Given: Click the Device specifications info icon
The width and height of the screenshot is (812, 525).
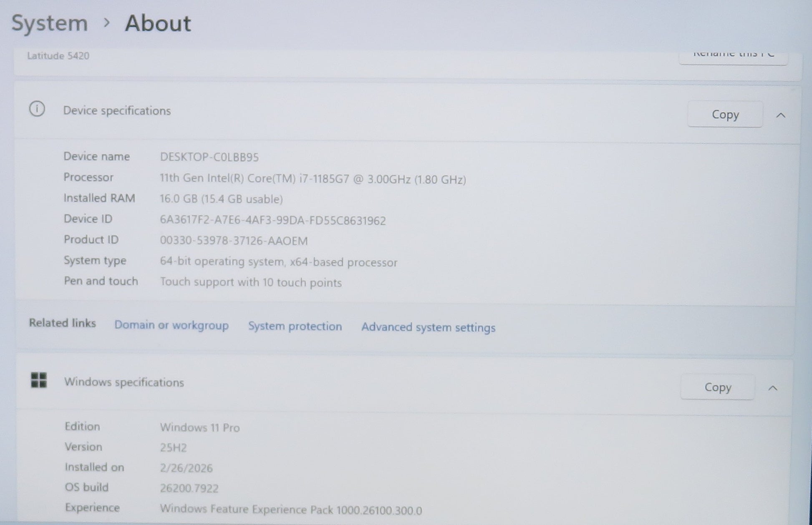Looking at the screenshot, I should 37,109.
